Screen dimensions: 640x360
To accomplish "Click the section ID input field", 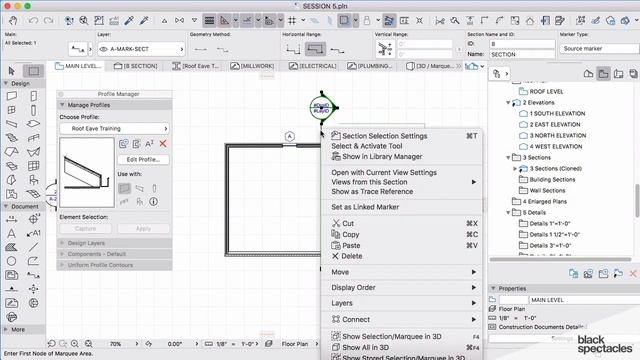I will tap(522, 44).
